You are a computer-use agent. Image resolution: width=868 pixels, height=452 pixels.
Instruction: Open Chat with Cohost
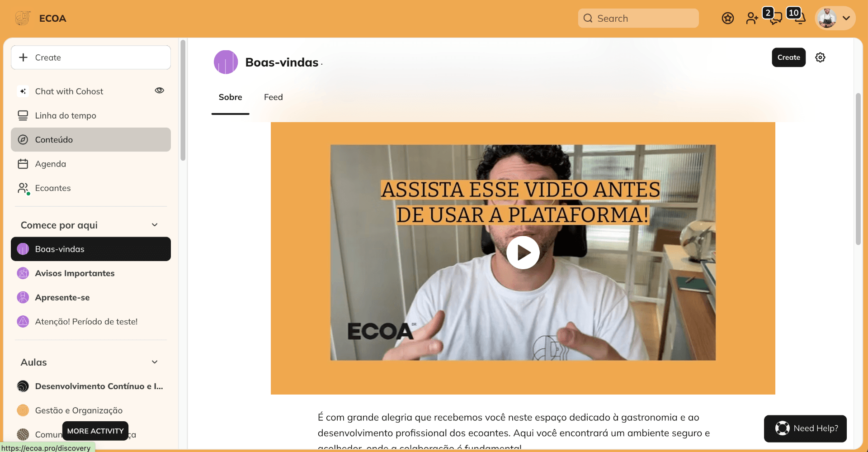click(91, 91)
